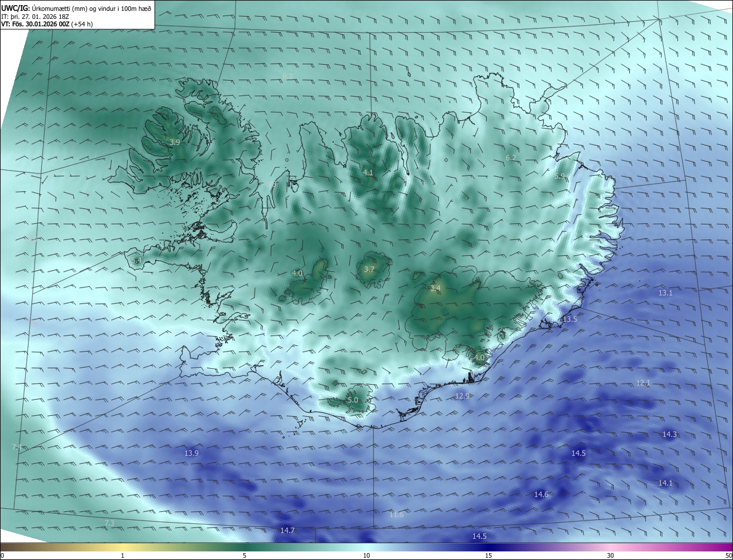Click the 3.9 value on the Westfjords
Screen dimensions: 733x560
click(x=175, y=142)
